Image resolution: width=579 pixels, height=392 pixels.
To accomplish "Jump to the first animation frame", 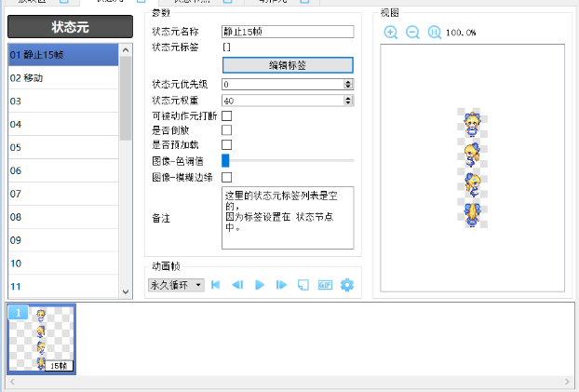I will click(x=216, y=285).
